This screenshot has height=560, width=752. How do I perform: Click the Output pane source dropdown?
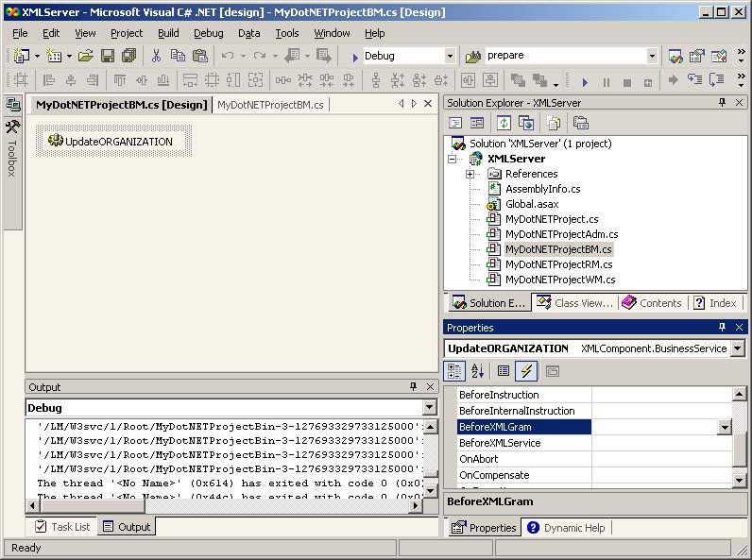click(429, 408)
